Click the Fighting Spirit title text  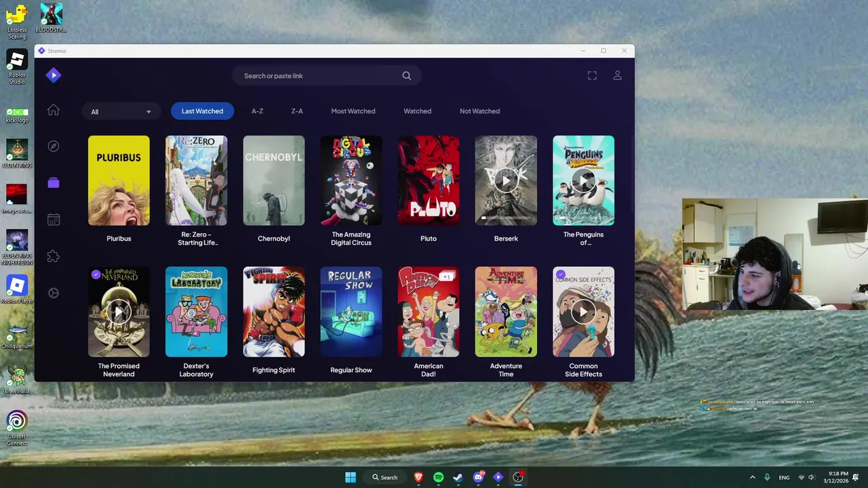274,370
